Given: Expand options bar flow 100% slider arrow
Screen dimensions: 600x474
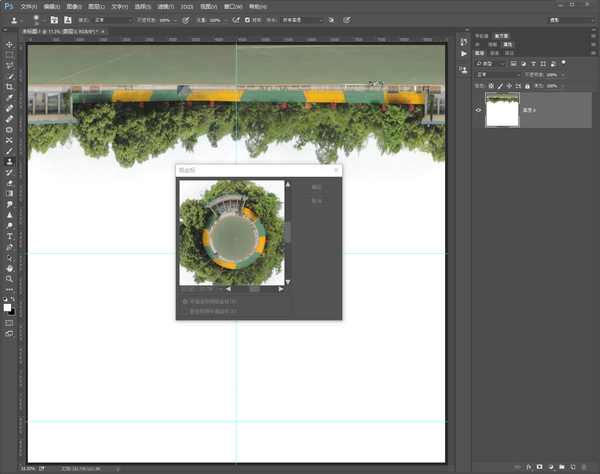Looking at the screenshot, I should tap(226, 20).
